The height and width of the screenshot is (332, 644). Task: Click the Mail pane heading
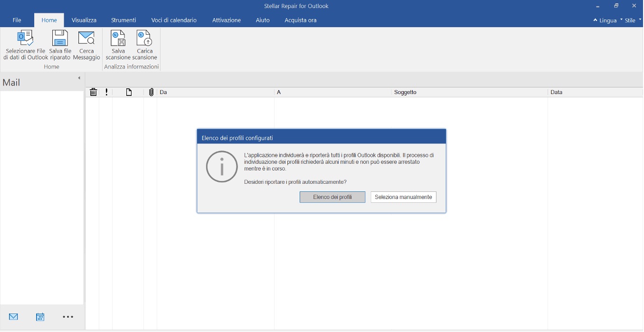click(11, 83)
